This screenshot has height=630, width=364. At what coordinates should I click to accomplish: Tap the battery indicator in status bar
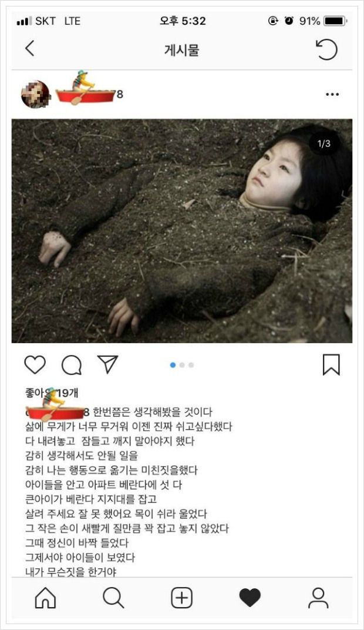(x=335, y=21)
